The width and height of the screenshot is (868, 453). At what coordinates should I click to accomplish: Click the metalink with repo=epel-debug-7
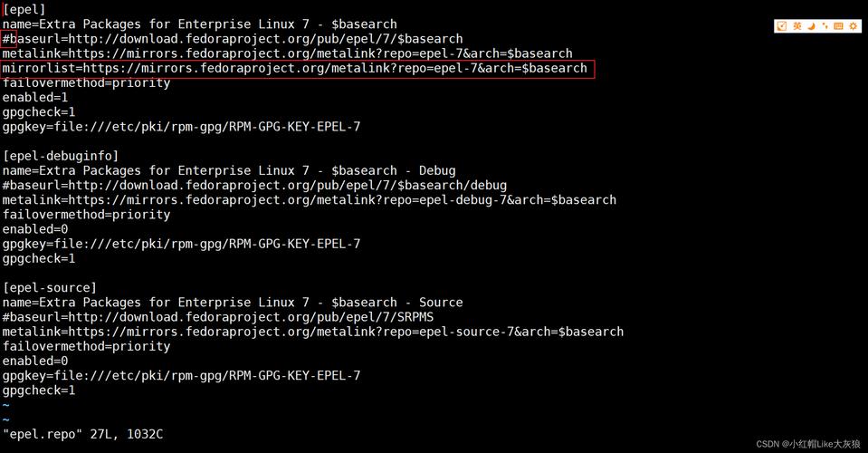pos(309,200)
